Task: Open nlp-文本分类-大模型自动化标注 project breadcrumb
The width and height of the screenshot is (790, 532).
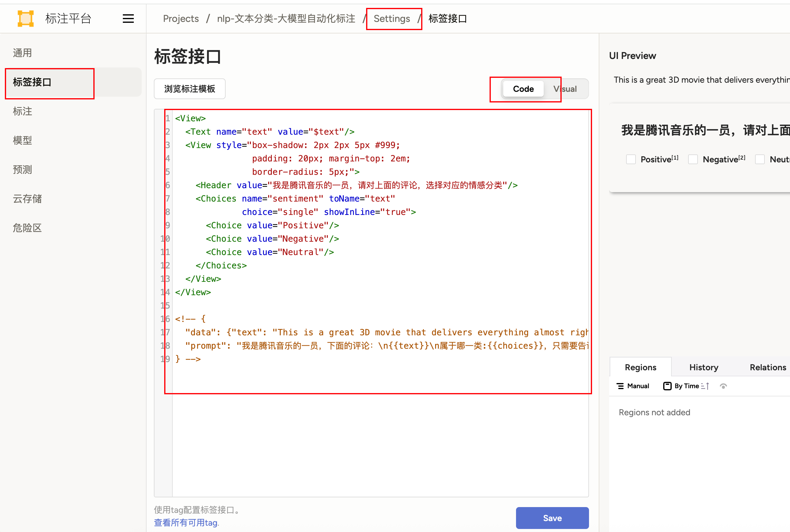Action: tap(286, 19)
